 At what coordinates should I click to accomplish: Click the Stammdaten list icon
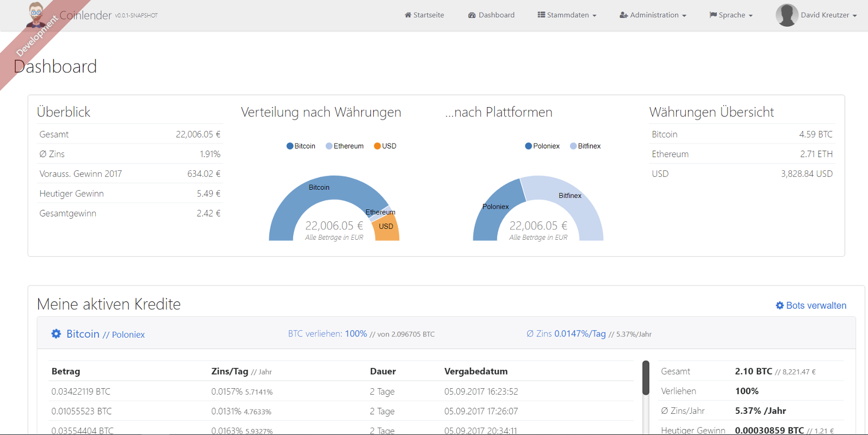pos(541,15)
